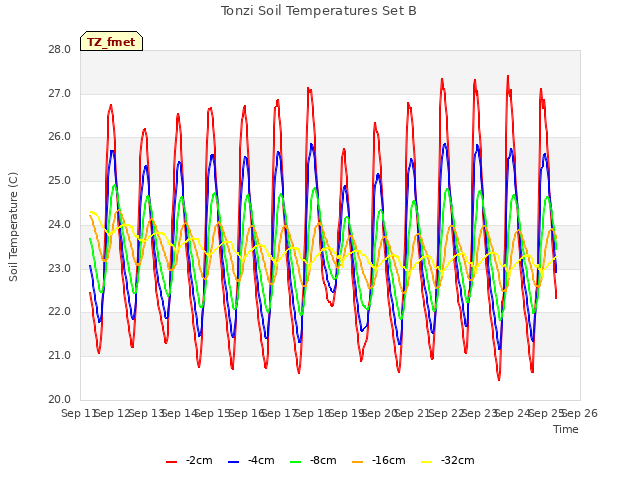Click the -32cm legend label
Image resolution: width=640 pixels, height=480 pixels.
458,460
